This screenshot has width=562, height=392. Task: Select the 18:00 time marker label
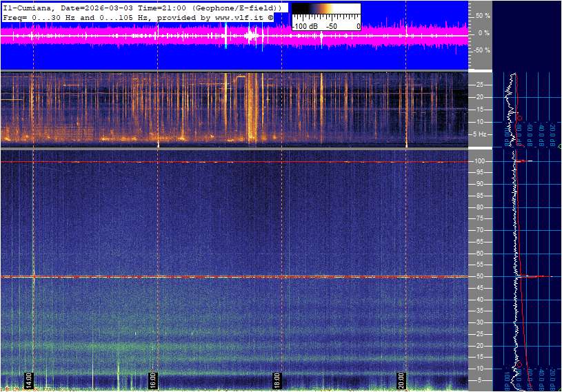click(278, 380)
